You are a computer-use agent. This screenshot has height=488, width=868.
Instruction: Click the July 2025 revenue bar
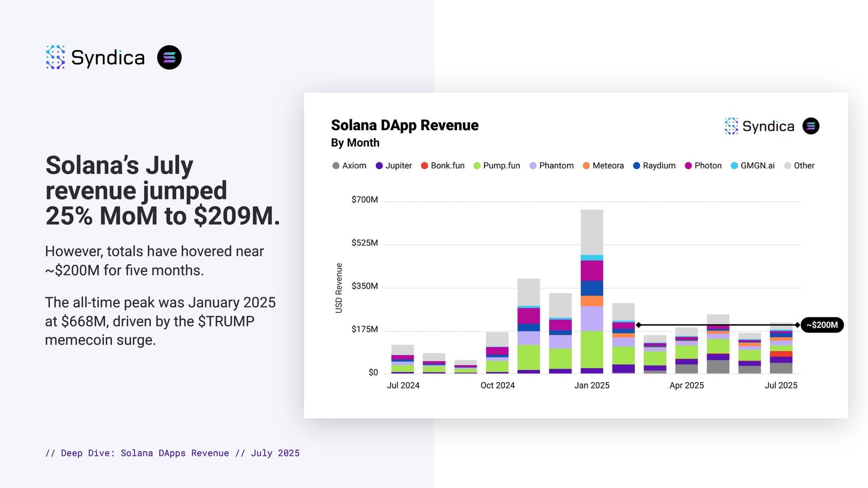point(781,348)
